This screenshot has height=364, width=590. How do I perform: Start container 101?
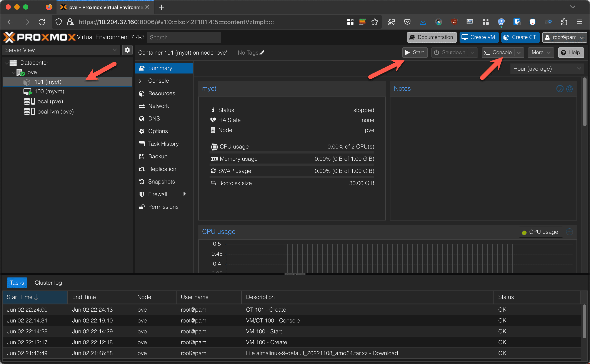pyautogui.click(x=415, y=52)
